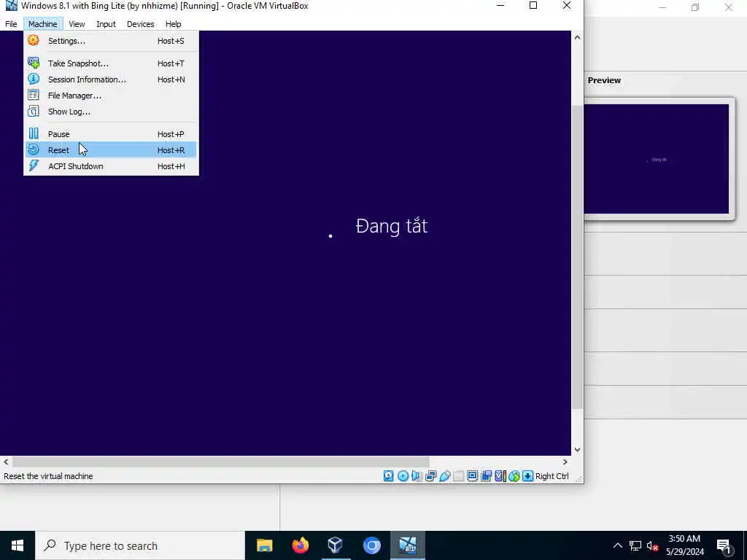Launch Firefox from the taskbar
This screenshot has height=560, width=747.
pos(300,545)
